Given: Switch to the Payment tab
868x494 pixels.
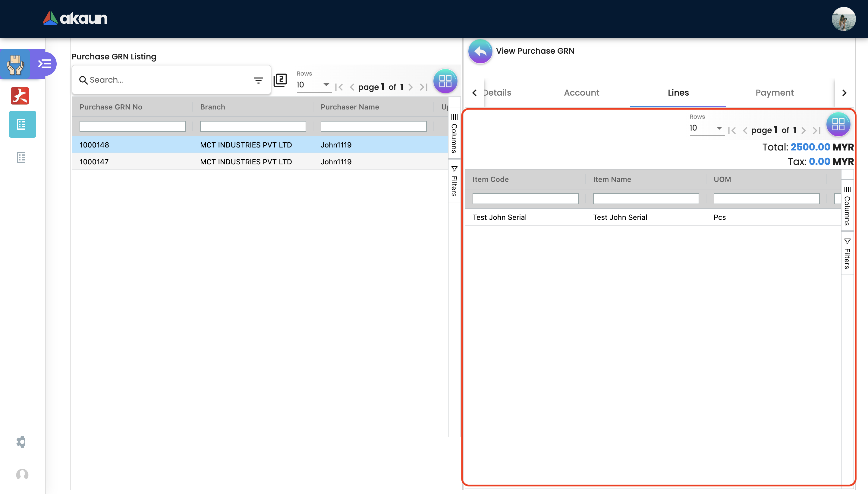Looking at the screenshot, I should point(775,93).
